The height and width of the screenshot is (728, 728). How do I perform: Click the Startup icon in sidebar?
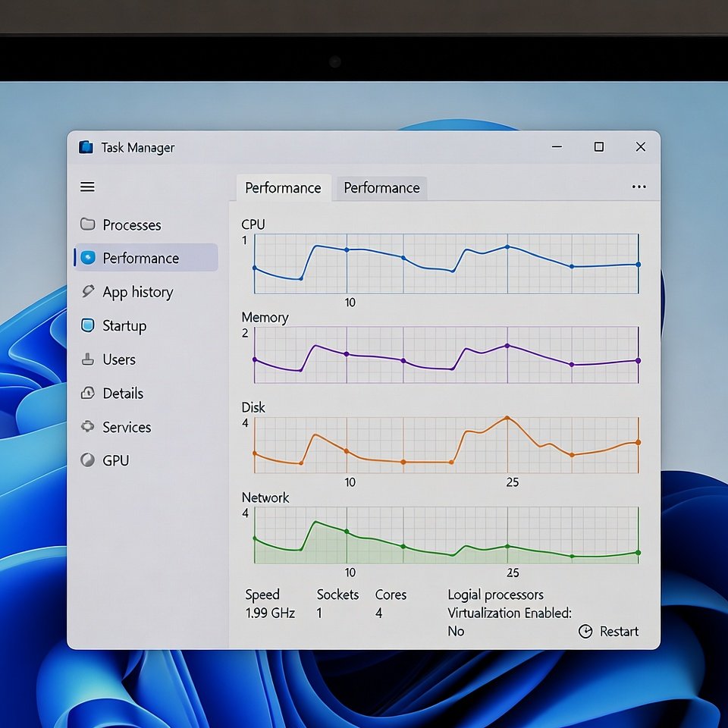pyautogui.click(x=88, y=325)
